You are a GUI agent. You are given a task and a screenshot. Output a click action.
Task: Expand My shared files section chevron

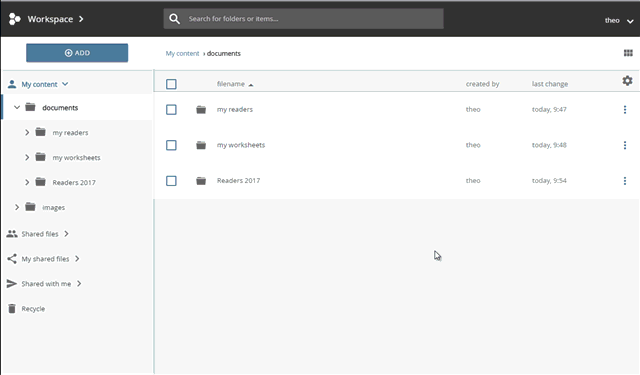tap(77, 259)
